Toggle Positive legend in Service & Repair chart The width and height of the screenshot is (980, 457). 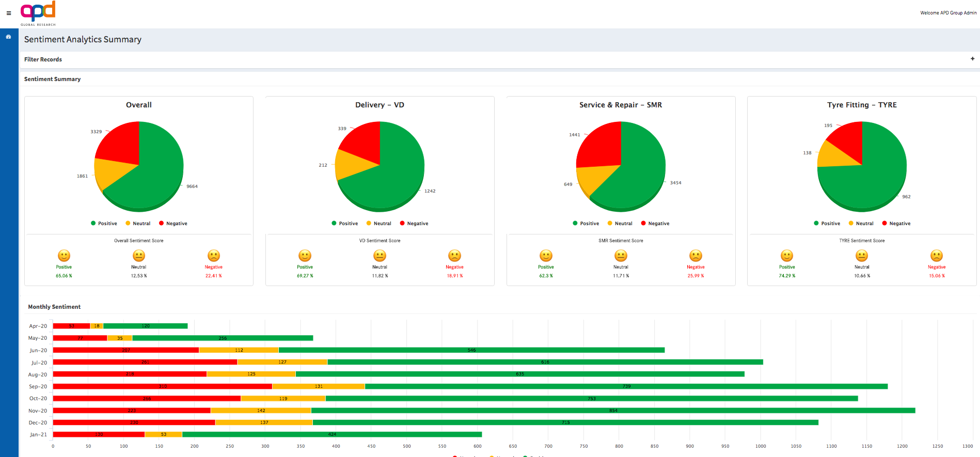[586, 224]
